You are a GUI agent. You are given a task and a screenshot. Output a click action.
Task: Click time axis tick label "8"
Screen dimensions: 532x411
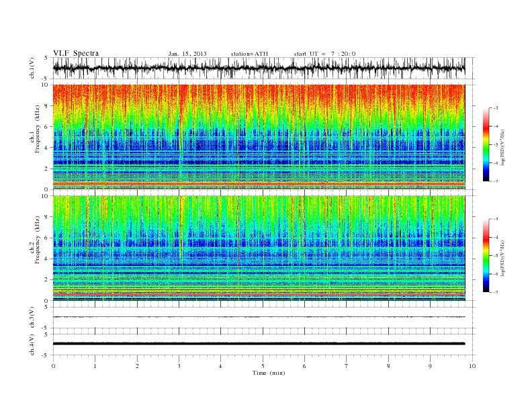click(x=388, y=366)
